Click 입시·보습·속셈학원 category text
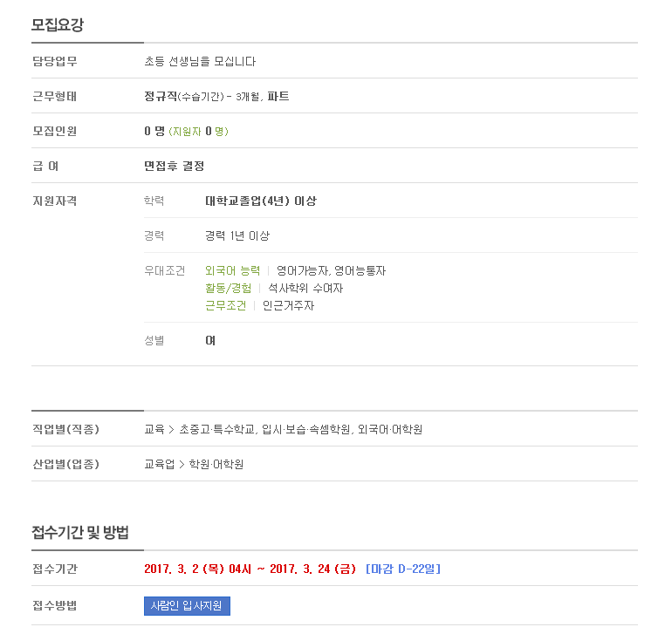 coord(305,429)
